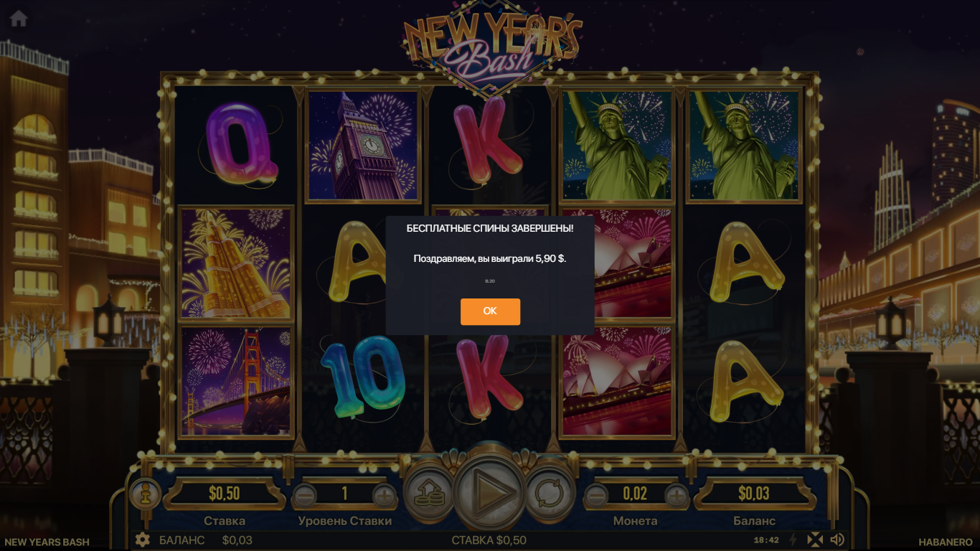Open the paytable info icon
980x551 pixels.
146,494
